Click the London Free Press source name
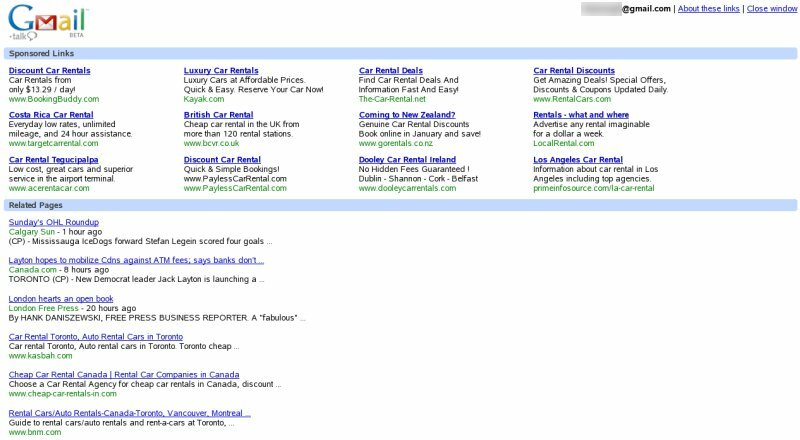Screen dimensions: 800x440 (43, 308)
